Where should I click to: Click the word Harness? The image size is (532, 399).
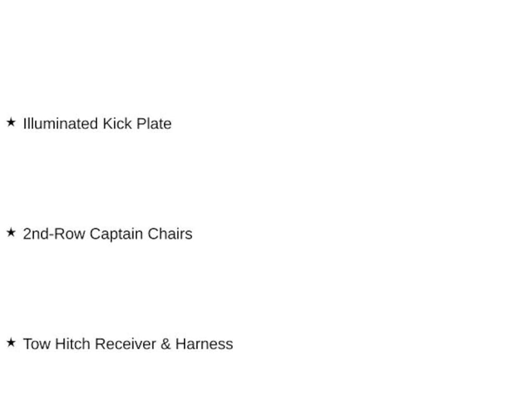(x=204, y=344)
